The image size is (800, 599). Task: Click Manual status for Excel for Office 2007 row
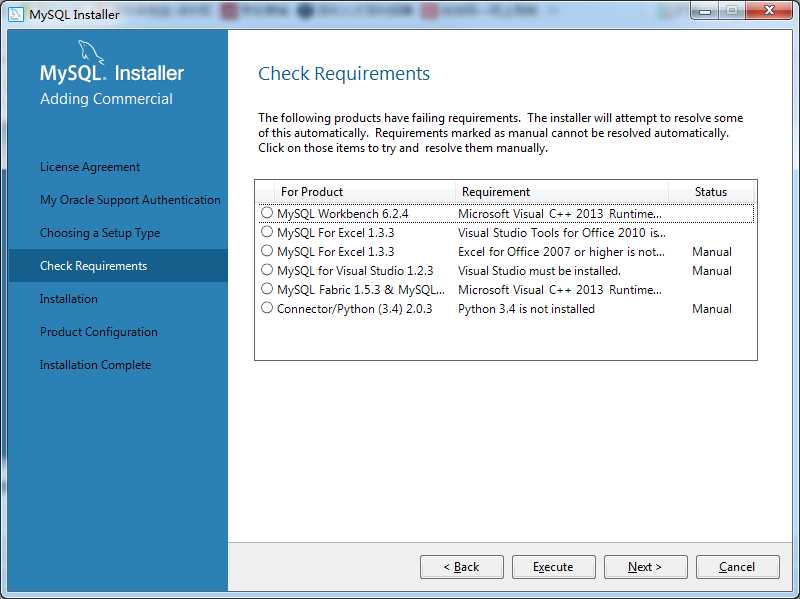(712, 252)
